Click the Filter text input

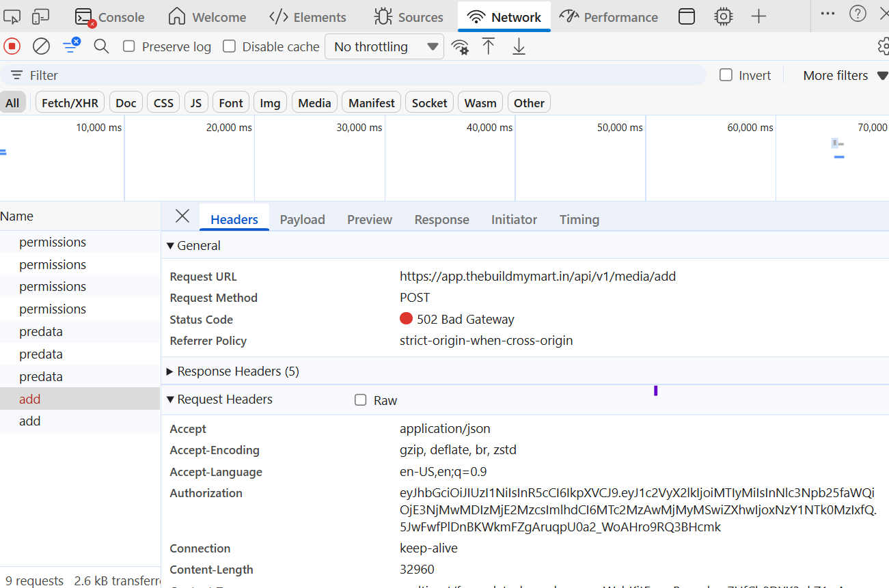tap(353, 75)
